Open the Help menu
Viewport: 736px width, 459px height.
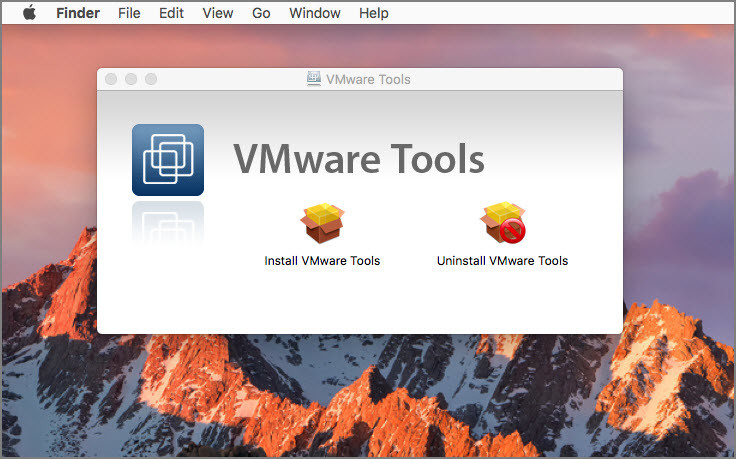tap(374, 13)
